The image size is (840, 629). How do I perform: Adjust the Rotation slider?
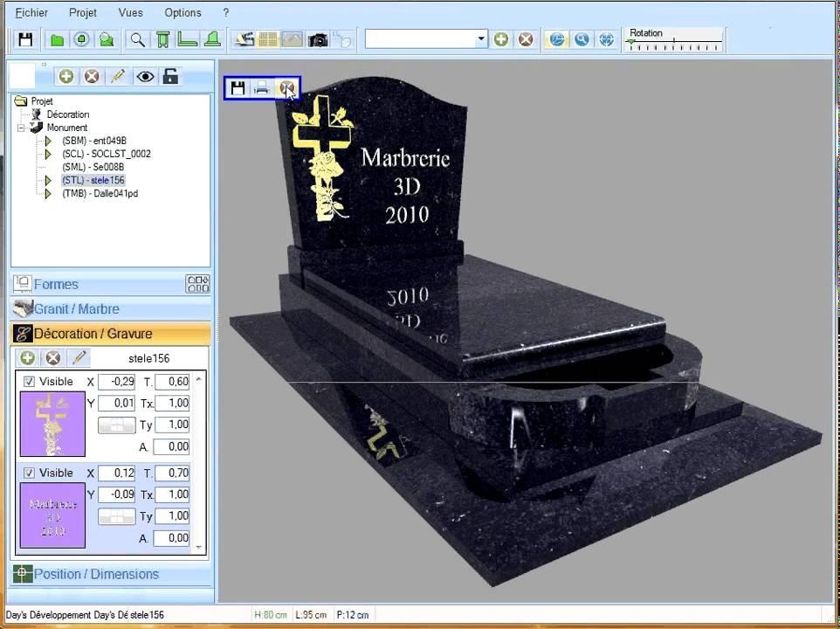[675, 43]
